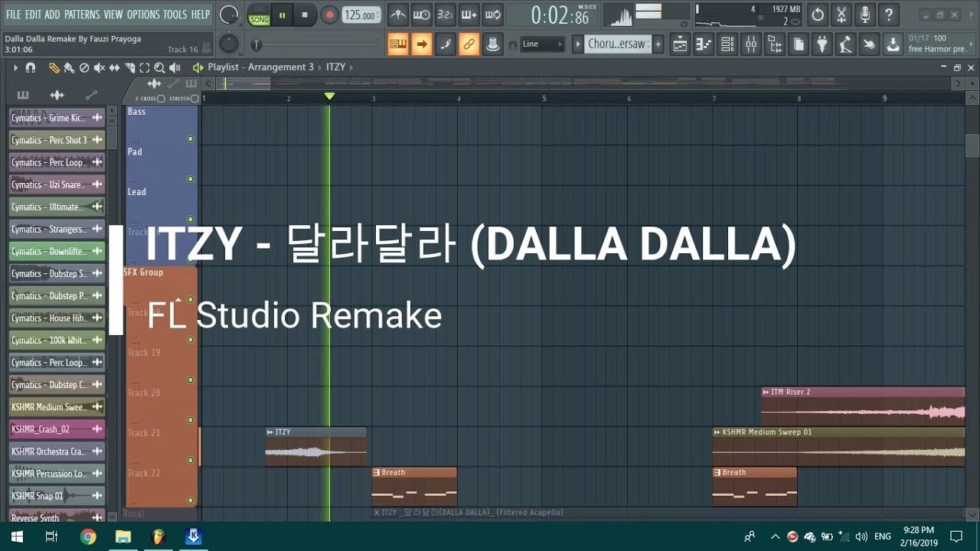Toggle playlist snap magnet icon
This screenshot has width=980, height=551.
(x=31, y=67)
